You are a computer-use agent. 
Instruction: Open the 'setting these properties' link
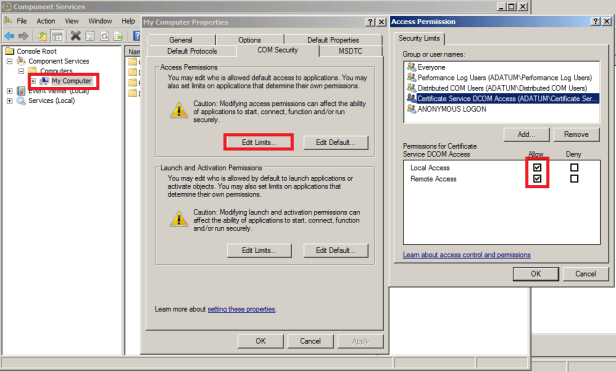(x=241, y=309)
